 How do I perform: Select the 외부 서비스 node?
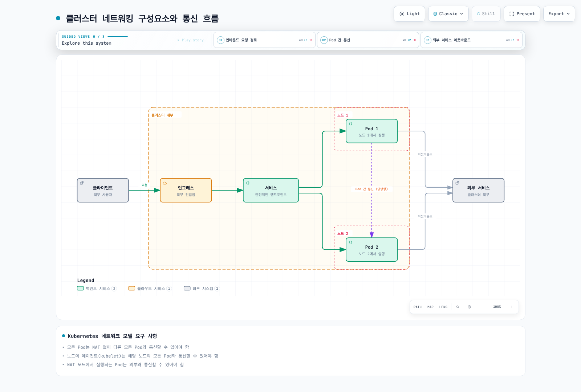click(x=479, y=190)
